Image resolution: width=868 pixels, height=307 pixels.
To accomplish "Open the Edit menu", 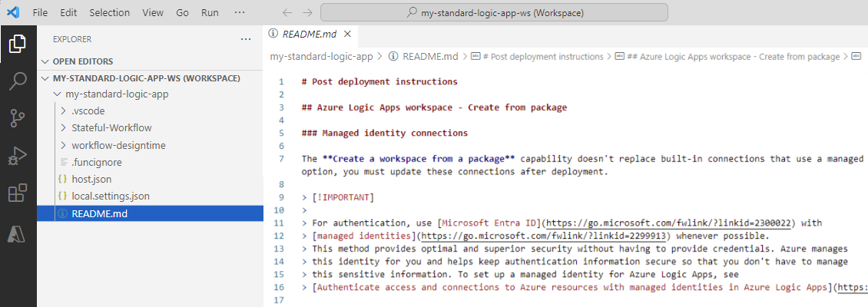I will tap(68, 12).
